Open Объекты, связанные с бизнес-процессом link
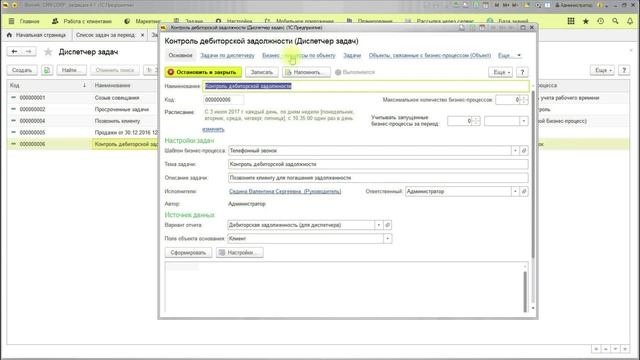Screen dimensions: 640x360 pyautogui.click(x=430, y=56)
